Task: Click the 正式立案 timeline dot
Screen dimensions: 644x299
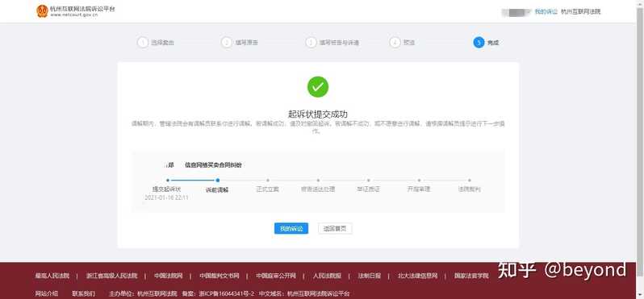Action: point(268,180)
